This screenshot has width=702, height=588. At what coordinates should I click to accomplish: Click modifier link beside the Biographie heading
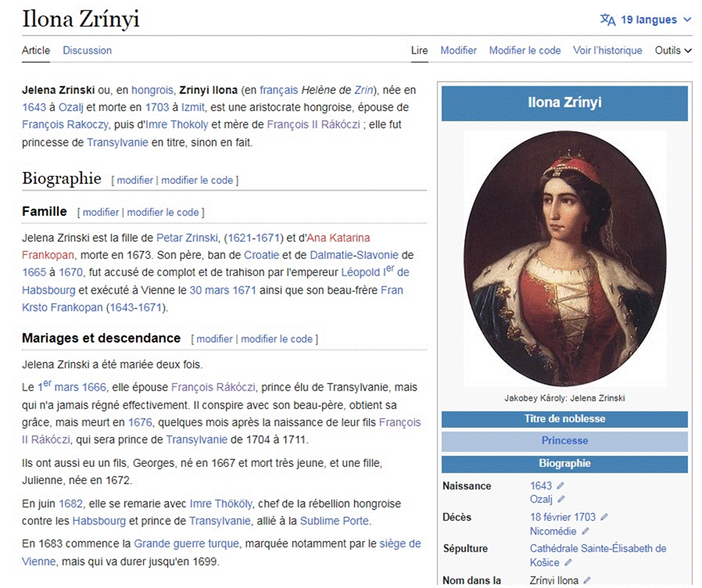pyautogui.click(x=135, y=180)
